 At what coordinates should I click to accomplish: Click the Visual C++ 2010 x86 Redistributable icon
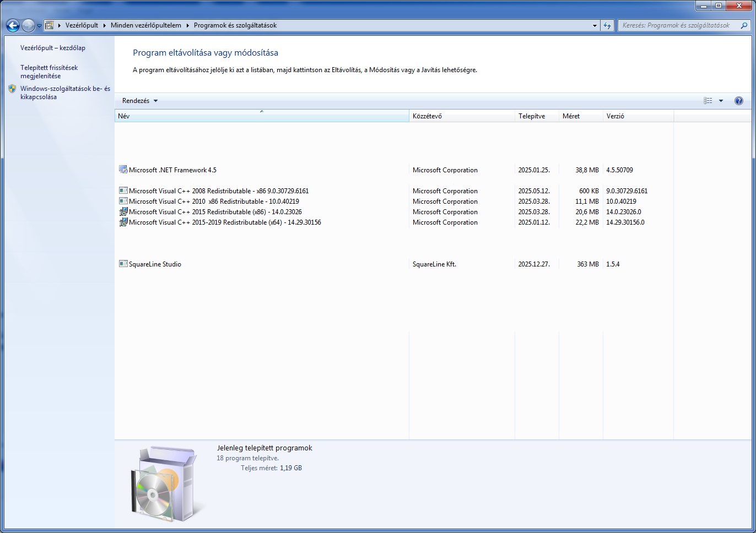click(123, 201)
